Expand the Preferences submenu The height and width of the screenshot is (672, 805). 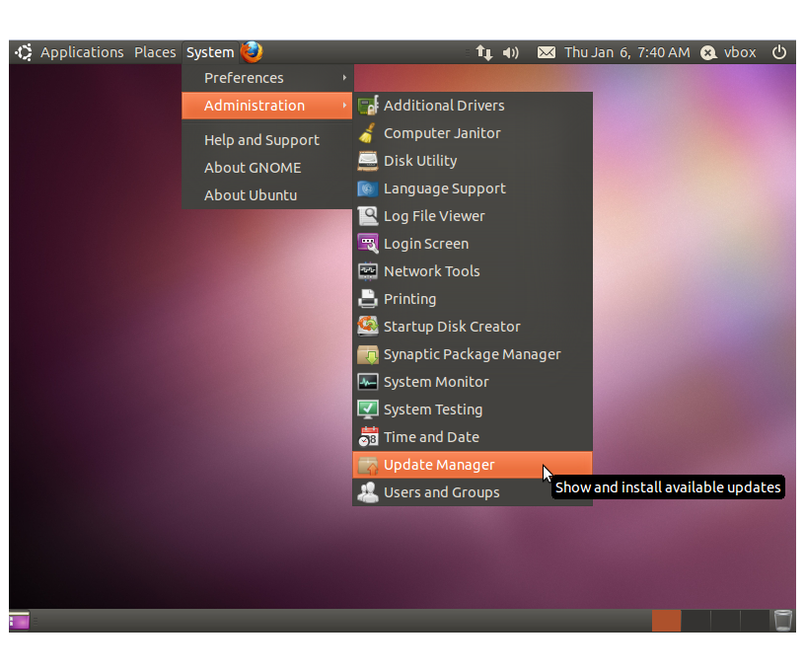pos(267,78)
